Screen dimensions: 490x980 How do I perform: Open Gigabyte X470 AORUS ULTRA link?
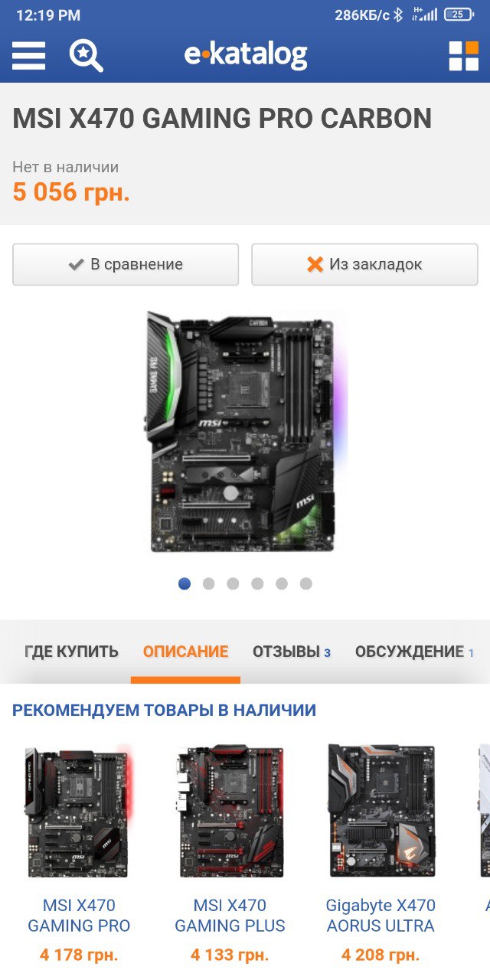381,916
